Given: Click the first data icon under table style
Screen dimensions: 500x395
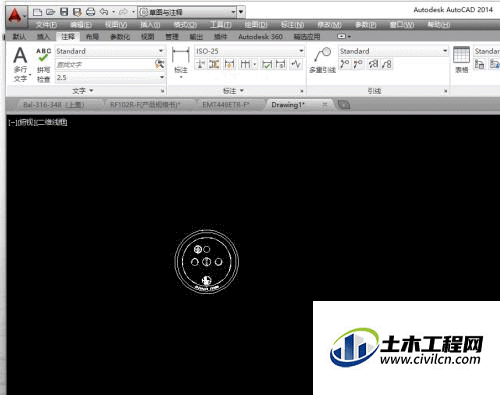Looking at the screenshot, I should click(x=479, y=64).
